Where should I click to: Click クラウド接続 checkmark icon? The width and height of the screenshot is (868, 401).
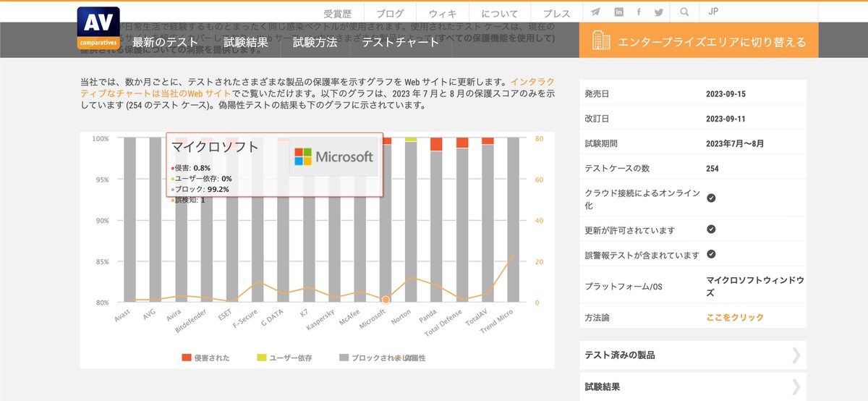(711, 198)
